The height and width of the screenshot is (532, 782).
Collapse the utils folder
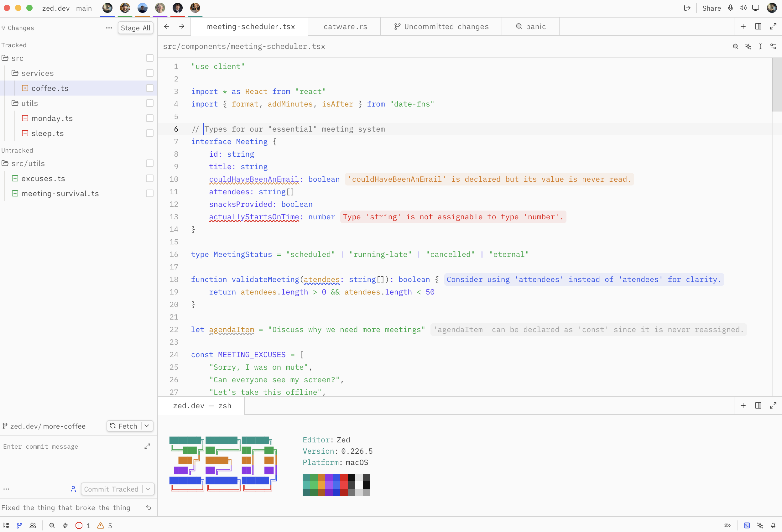click(x=15, y=103)
